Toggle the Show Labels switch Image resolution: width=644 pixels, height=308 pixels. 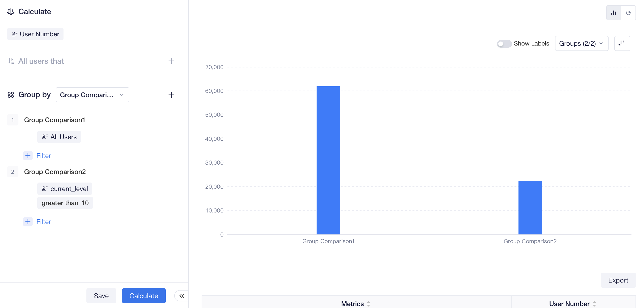(x=504, y=44)
